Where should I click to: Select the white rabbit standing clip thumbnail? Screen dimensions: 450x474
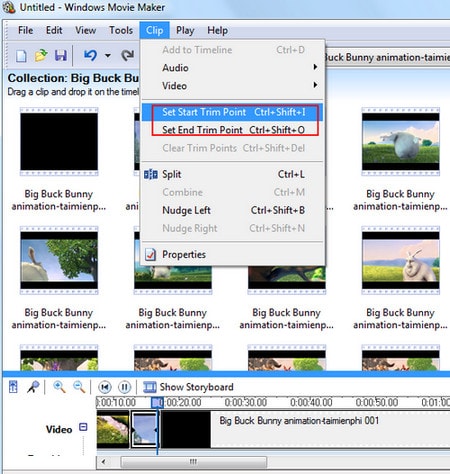click(401, 260)
